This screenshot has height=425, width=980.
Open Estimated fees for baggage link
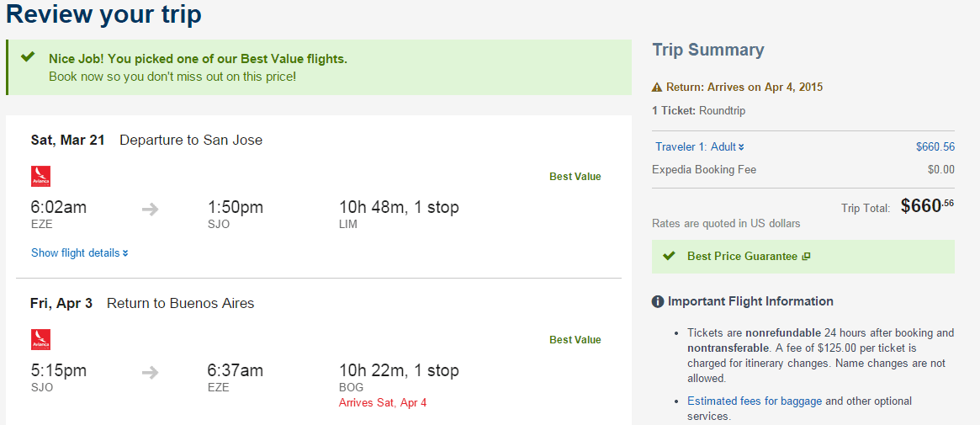(x=755, y=401)
